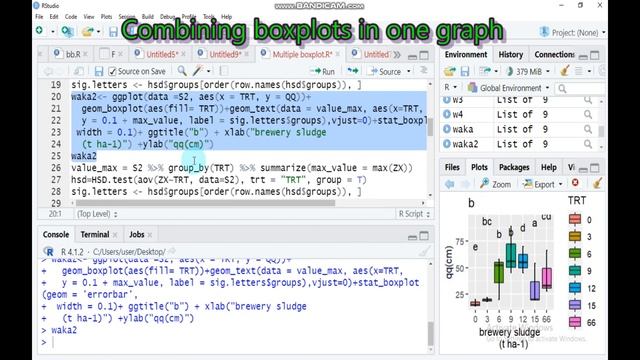The image size is (640, 360).
Task: Click the editor horizontal scrollbar
Action: [205, 203]
